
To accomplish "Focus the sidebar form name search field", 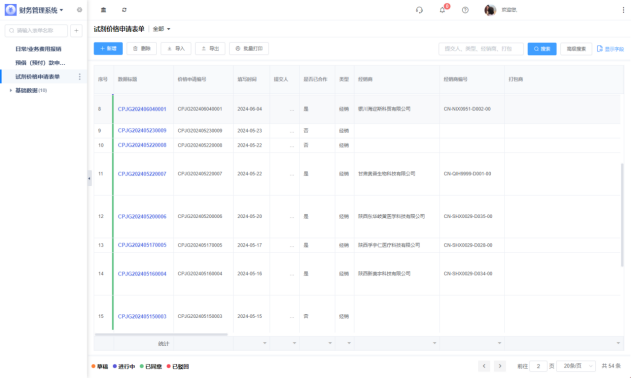I will coord(36,30).
